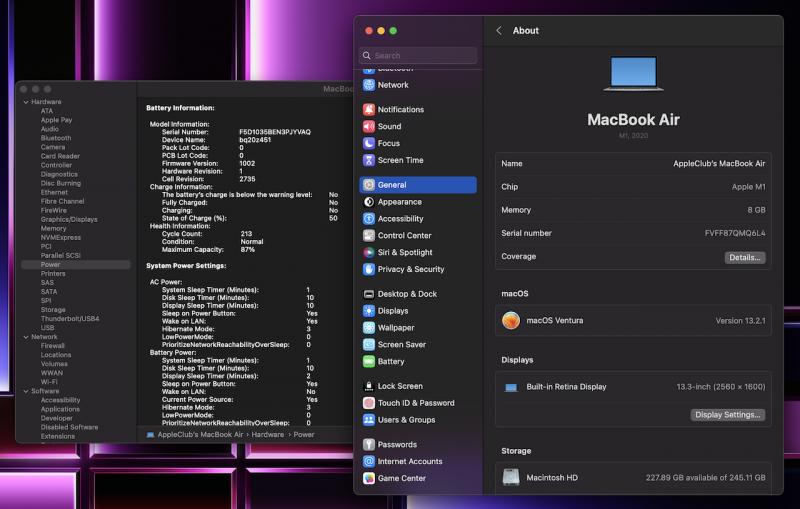Select Card Reader in System Information

[x=60, y=156]
